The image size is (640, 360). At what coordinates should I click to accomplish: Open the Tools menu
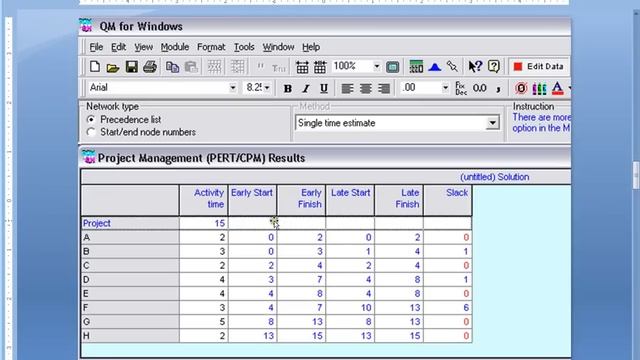tap(244, 47)
